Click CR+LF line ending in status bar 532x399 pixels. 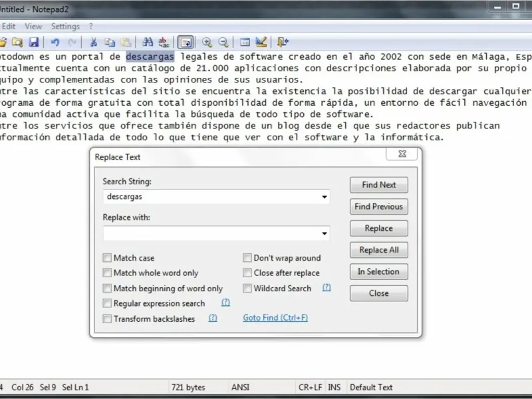tap(310, 388)
